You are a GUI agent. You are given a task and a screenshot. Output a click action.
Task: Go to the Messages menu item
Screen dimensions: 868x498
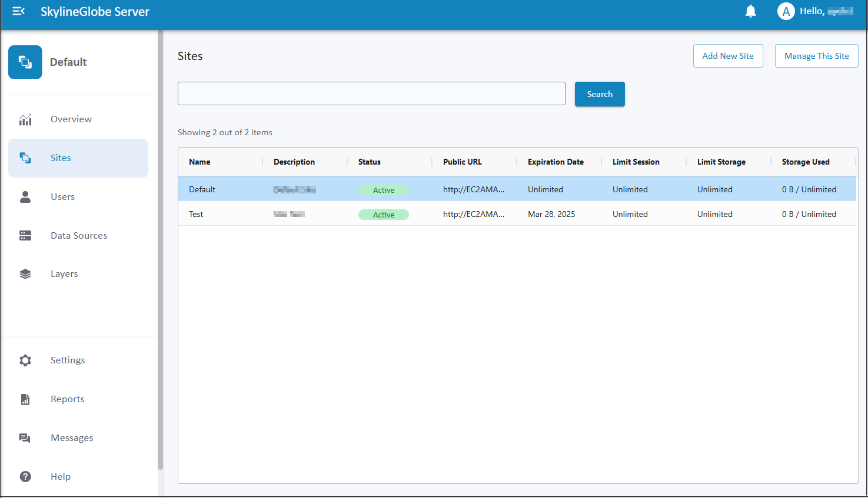pos(72,438)
